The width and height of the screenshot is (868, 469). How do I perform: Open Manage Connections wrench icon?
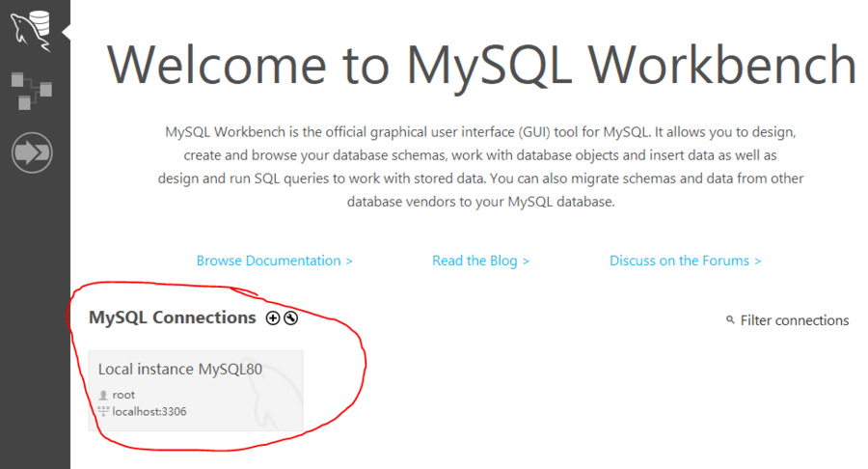pos(290,318)
